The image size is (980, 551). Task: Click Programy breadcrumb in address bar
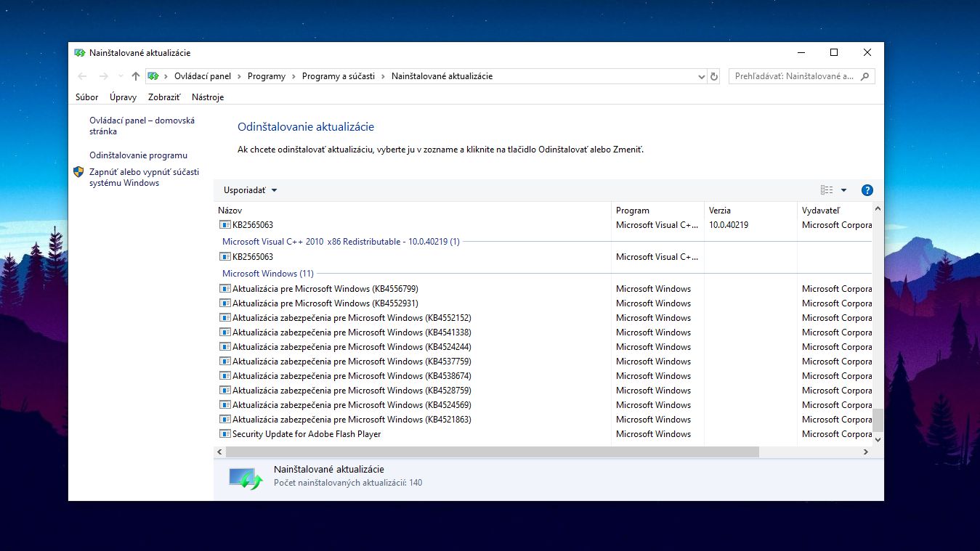(x=267, y=76)
